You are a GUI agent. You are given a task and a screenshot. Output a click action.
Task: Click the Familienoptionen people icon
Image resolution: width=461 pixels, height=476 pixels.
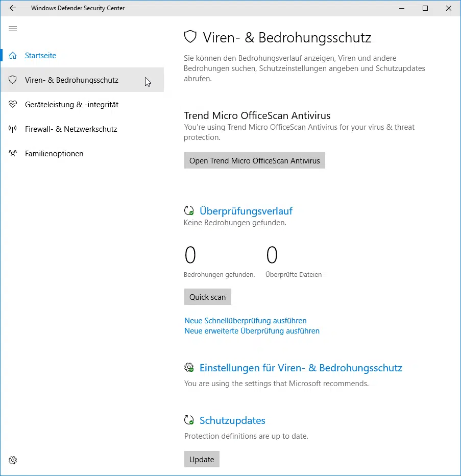[x=13, y=154]
